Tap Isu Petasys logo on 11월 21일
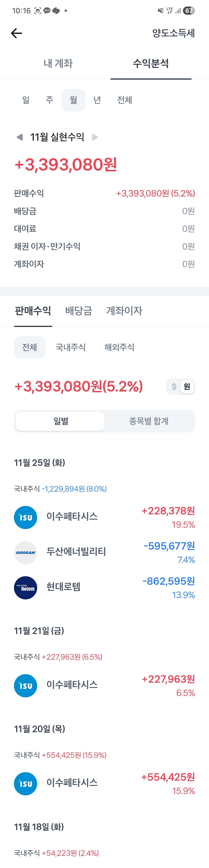The image size is (209, 868). coord(25,686)
